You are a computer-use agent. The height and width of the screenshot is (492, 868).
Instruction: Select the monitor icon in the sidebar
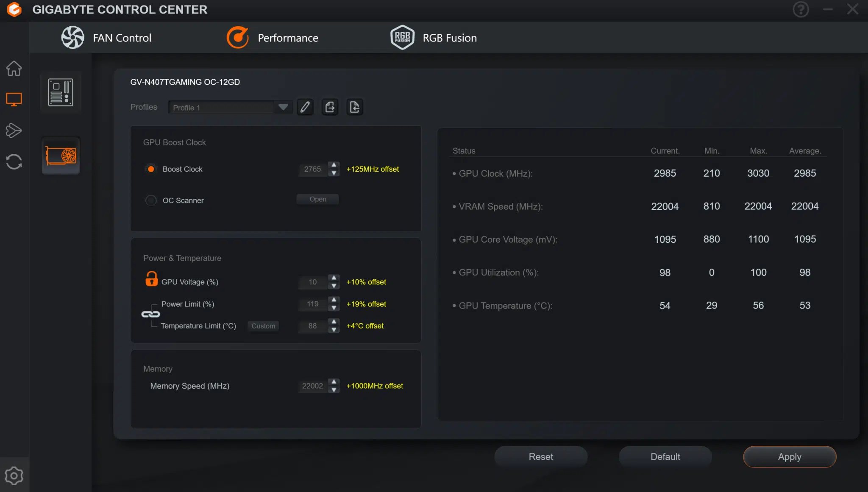14,100
